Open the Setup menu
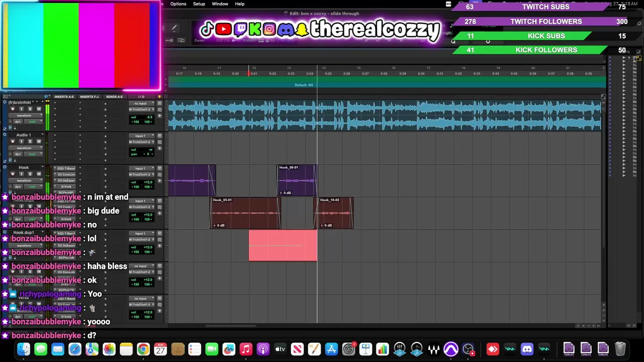This screenshot has width=644, height=362. click(x=199, y=4)
